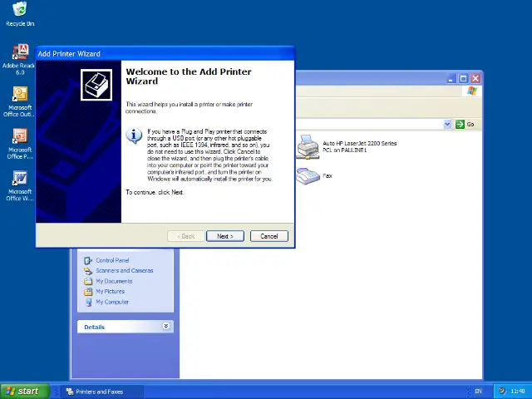Click the system tray icon beside the clock
This screenshot has width=532, height=399.
click(502, 391)
